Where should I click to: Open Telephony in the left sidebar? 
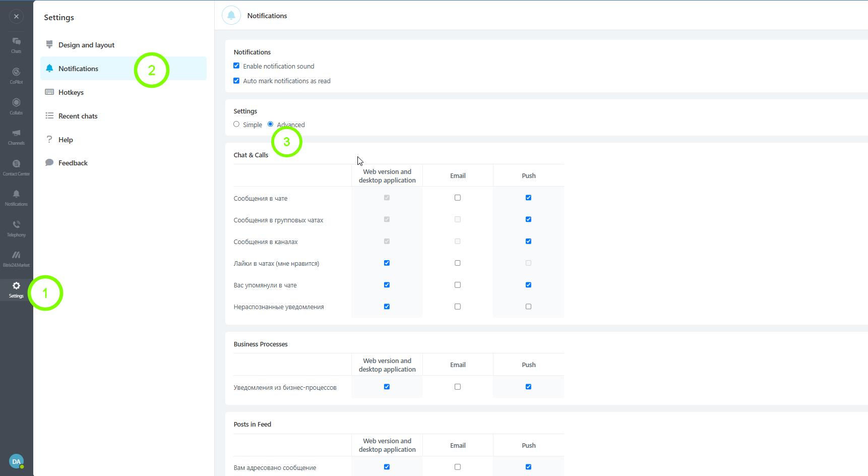(16, 228)
